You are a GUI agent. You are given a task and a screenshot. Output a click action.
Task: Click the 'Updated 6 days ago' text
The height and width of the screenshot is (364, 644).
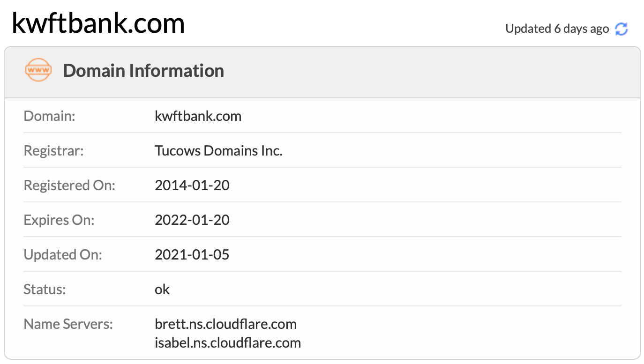tap(557, 29)
